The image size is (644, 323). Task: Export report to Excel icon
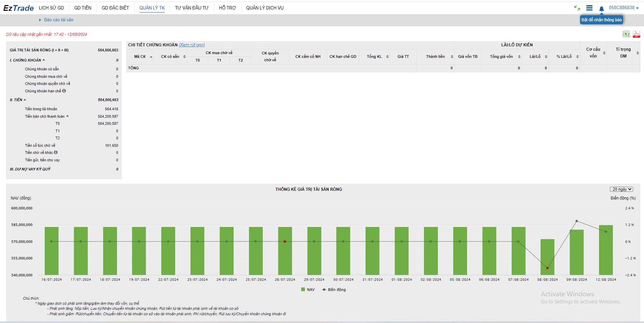pyautogui.click(x=626, y=34)
